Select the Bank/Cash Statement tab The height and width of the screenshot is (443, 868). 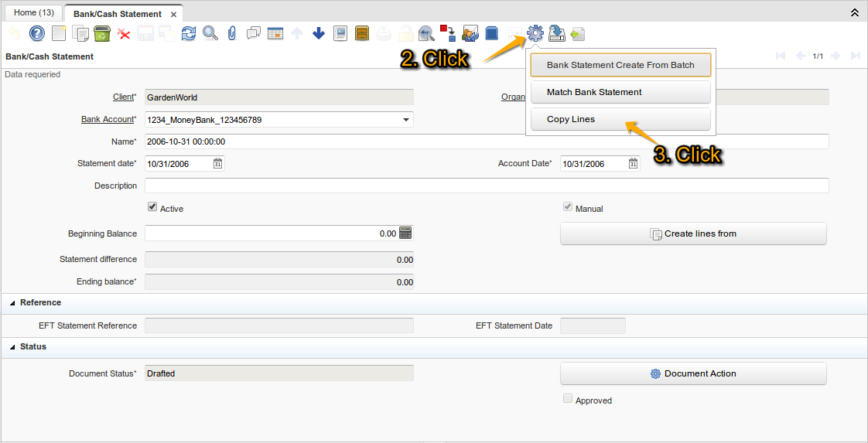coord(118,14)
